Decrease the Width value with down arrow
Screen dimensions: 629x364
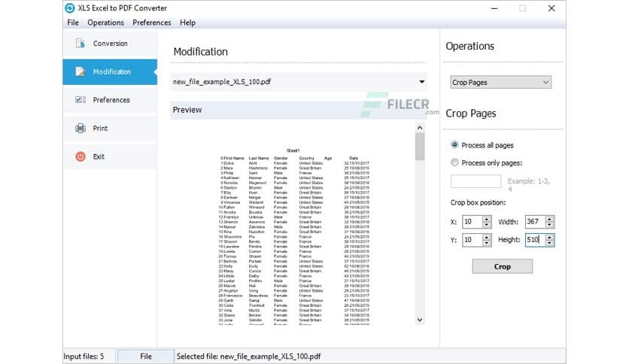click(549, 225)
